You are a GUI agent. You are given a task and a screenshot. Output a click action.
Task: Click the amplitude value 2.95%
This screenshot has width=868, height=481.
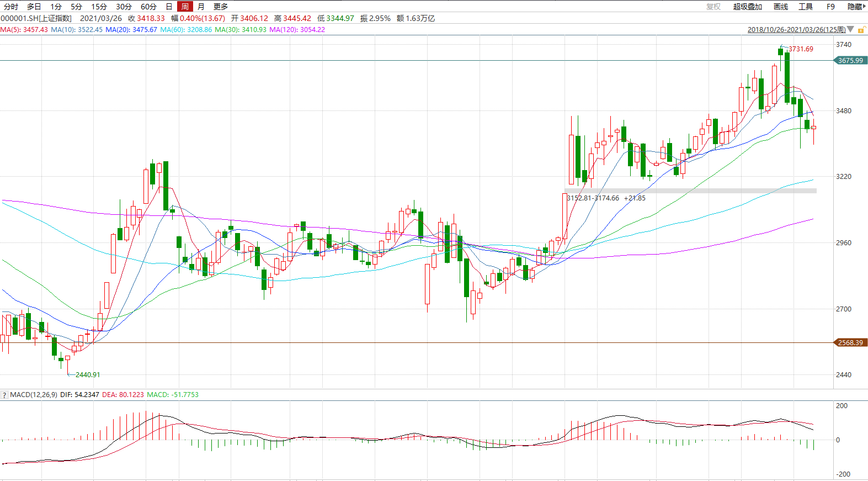380,18
